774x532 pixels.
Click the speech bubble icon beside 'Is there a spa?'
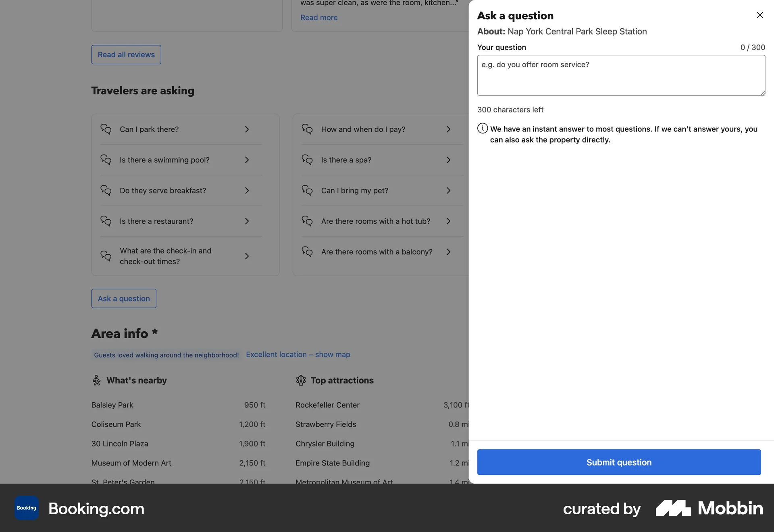pos(307,160)
